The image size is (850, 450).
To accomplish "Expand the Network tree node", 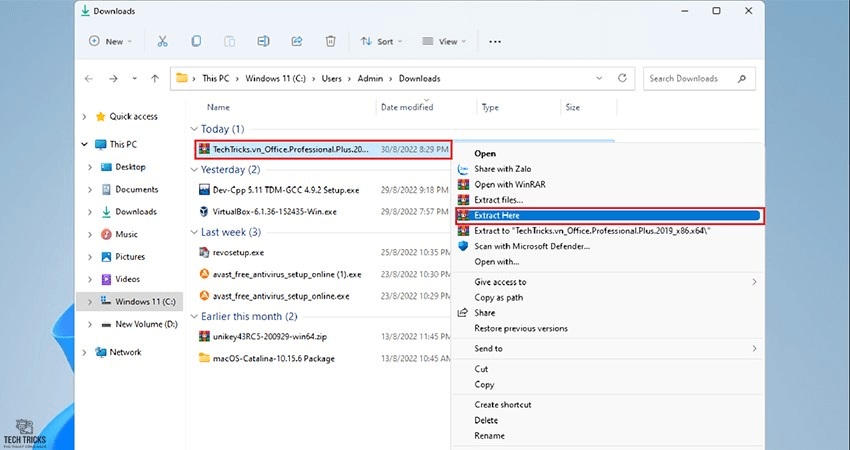I will [84, 352].
